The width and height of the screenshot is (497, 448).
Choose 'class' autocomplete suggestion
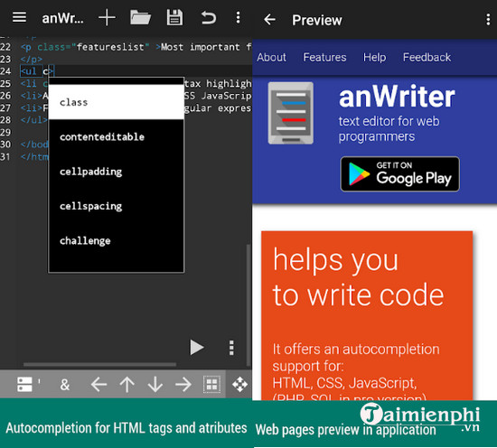[x=116, y=102]
